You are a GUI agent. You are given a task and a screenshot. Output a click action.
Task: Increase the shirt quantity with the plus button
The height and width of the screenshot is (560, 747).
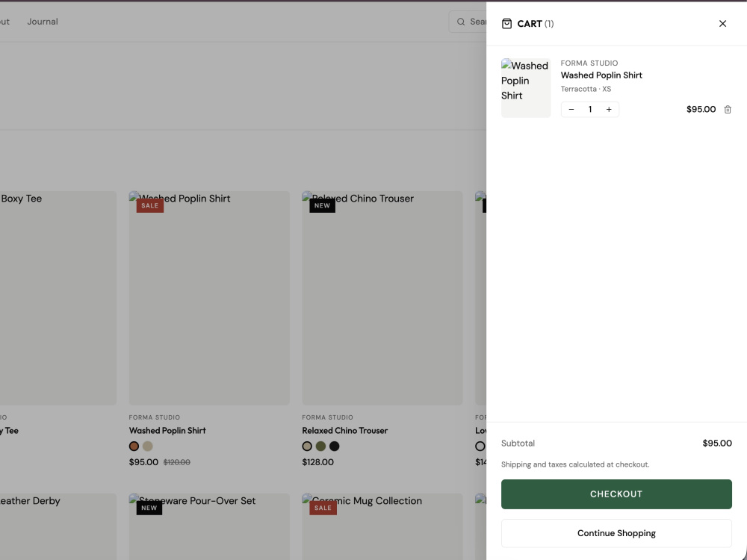coord(608,110)
